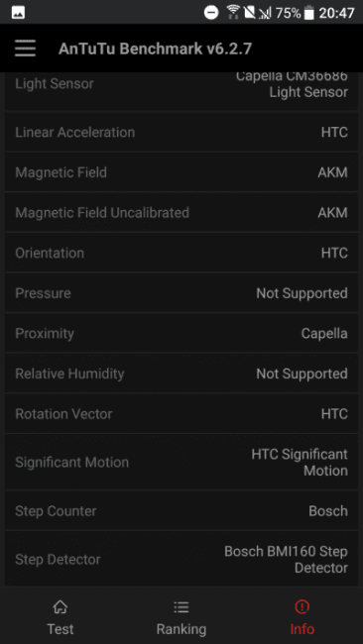The image size is (363, 644).
Task: Tap the Ranking list icon
Action: (181, 606)
